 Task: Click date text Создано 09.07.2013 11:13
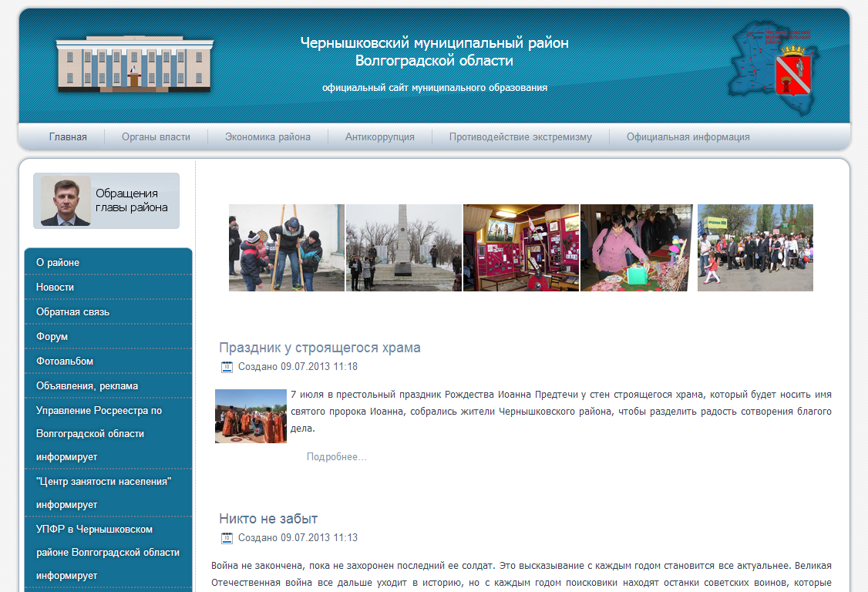coord(298,538)
